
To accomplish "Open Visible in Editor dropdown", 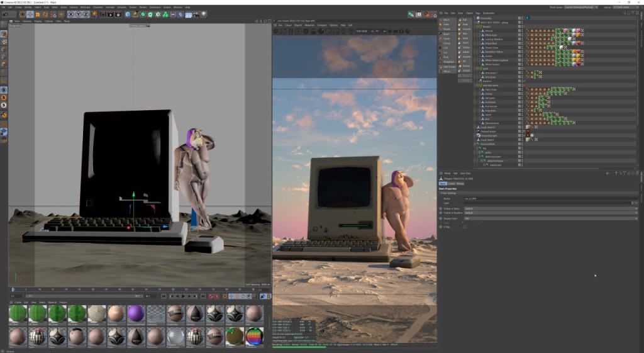I will (x=550, y=208).
